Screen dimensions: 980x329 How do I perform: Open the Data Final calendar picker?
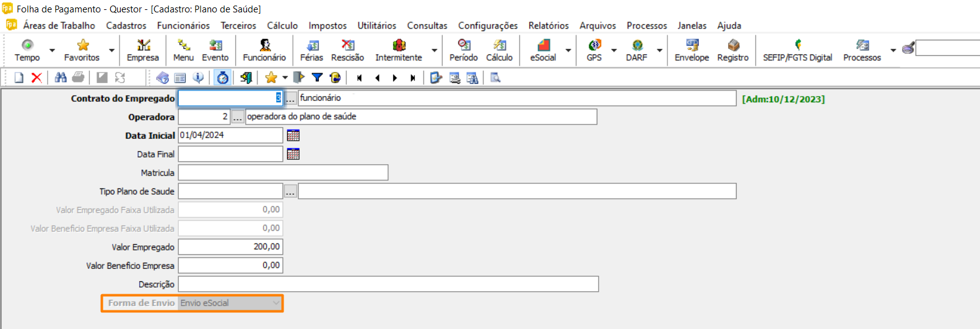pyautogui.click(x=293, y=154)
